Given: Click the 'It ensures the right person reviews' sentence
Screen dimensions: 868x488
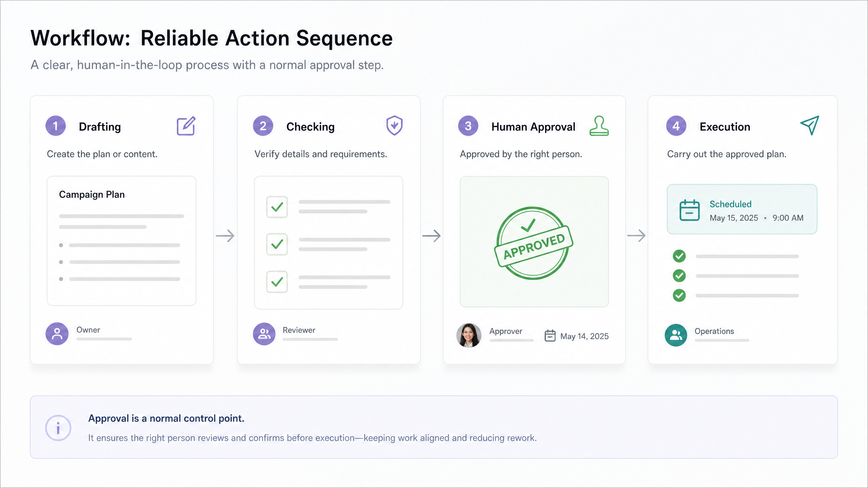Looking at the screenshot, I should (312, 438).
